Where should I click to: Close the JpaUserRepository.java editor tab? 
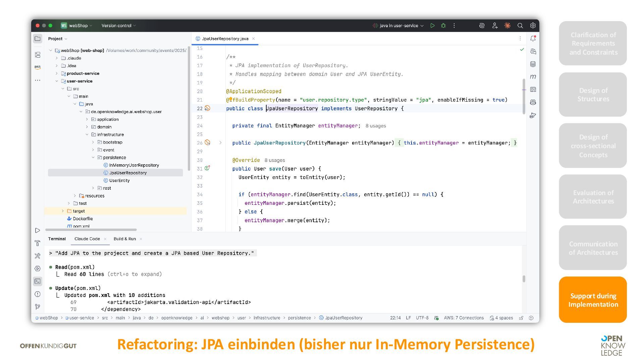(253, 39)
